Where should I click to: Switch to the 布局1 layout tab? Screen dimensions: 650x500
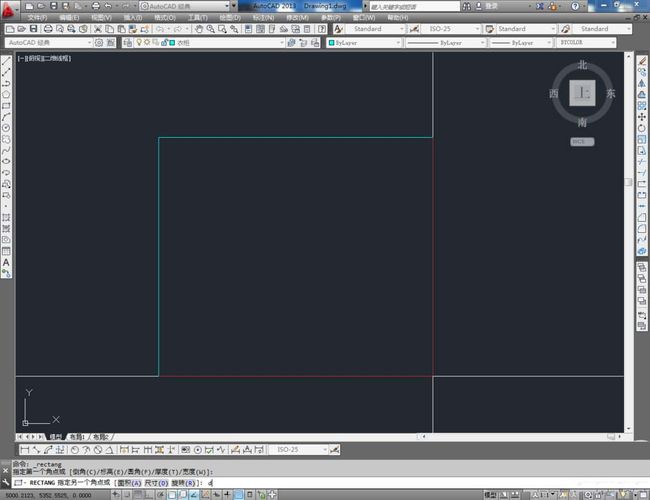point(77,437)
